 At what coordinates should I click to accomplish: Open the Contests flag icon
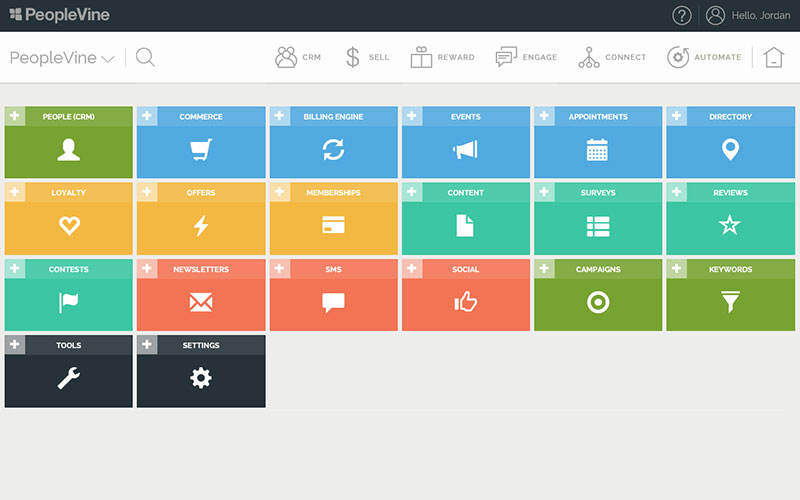[68, 303]
